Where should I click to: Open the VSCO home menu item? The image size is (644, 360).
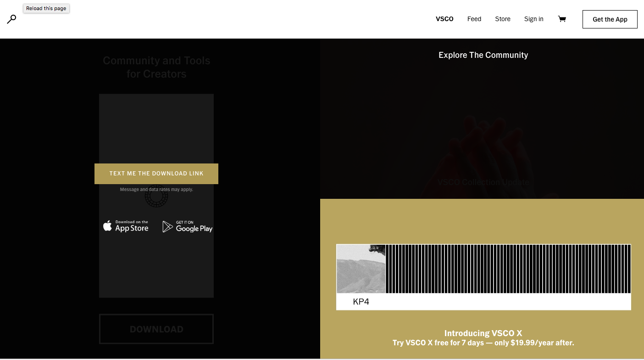coord(444,19)
